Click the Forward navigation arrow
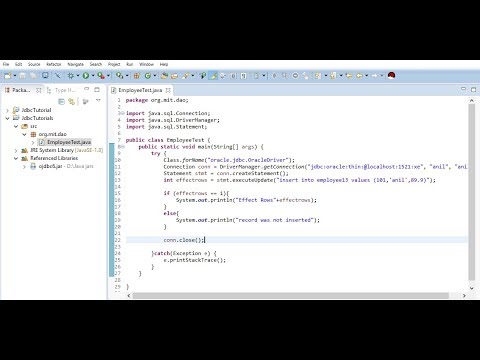This screenshot has height=360, width=480. pyautogui.click(x=374, y=76)
